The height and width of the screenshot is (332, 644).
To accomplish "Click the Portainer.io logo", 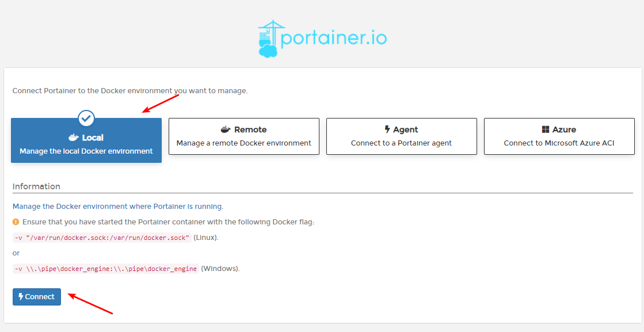I will [x=322, y=39].
